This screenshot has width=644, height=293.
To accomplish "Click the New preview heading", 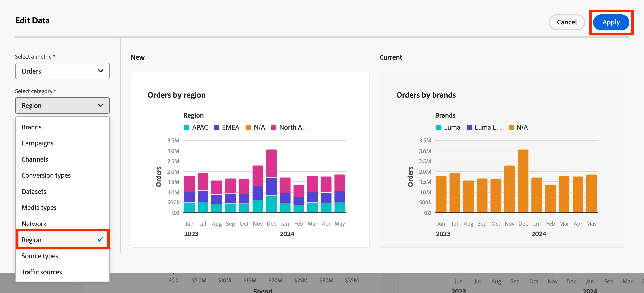I will 138,57.
